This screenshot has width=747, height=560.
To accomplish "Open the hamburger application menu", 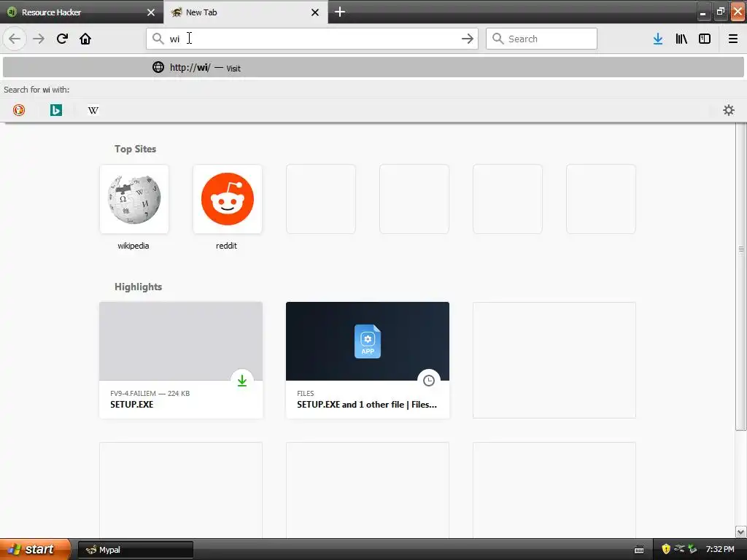I will pos(733,39).
